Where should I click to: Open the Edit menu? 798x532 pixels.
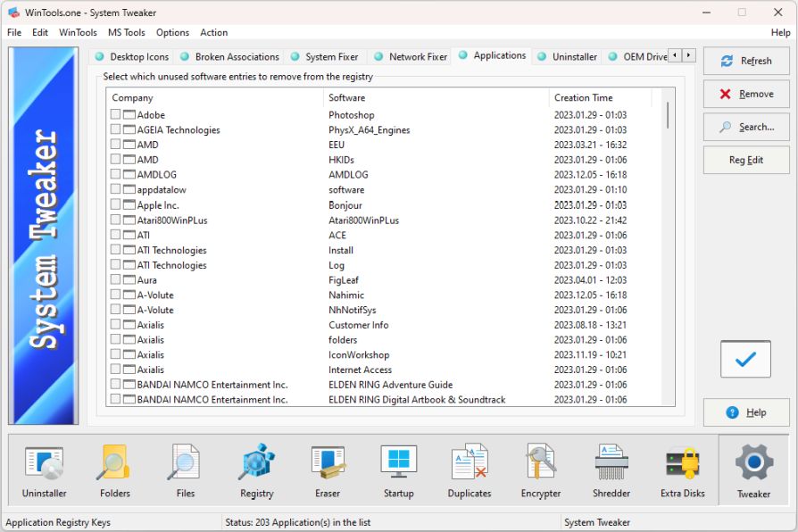pyautogui.click(x=39, y=32)
